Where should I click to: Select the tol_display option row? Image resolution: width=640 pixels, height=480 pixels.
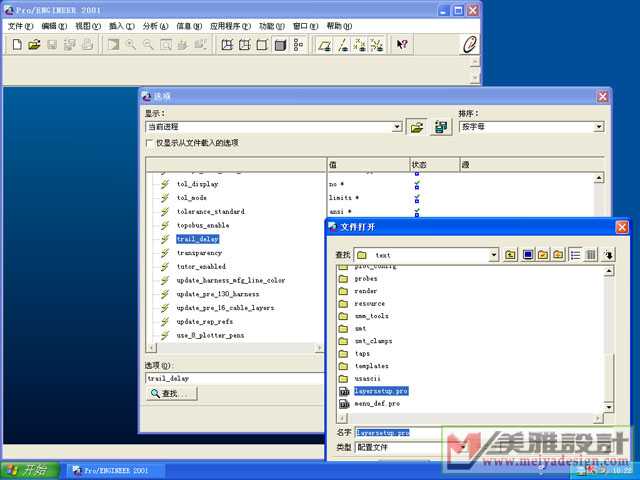pos(198,184)
